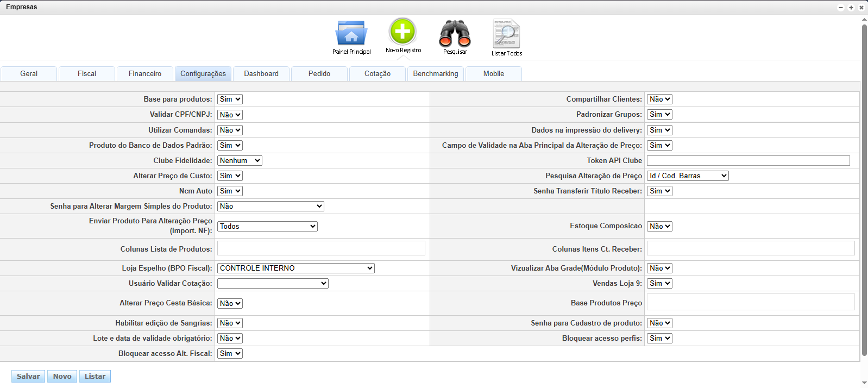Click the green Novo Registro plus icon
The height and width of the screenshot is (388, 868).
point(402,32)
